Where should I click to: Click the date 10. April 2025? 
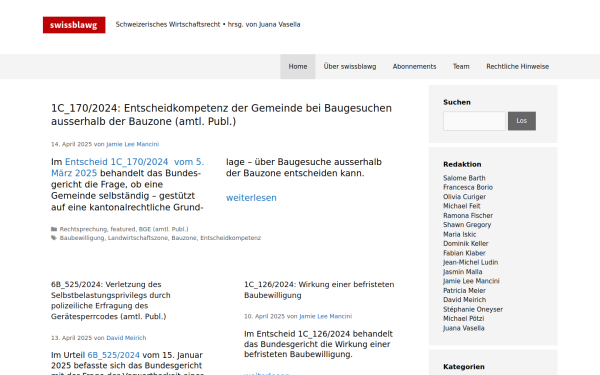264,316
